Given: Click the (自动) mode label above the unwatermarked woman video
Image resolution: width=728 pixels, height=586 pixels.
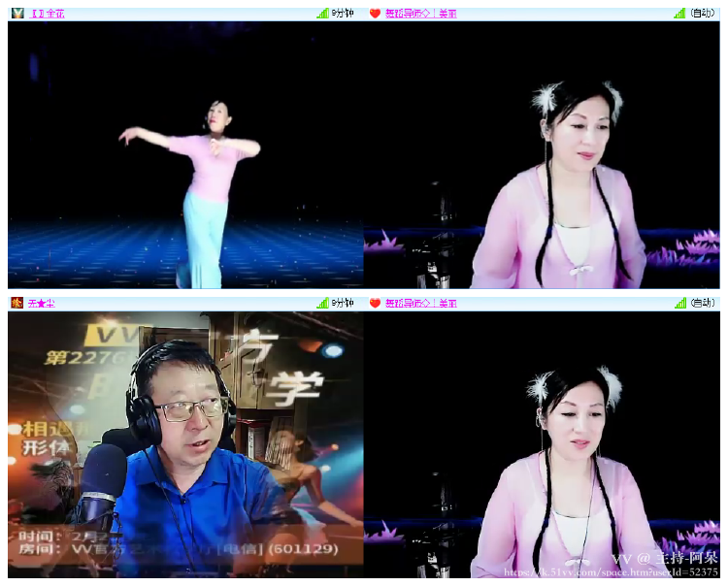Looking at the screenshot, I should click(703, 14).
